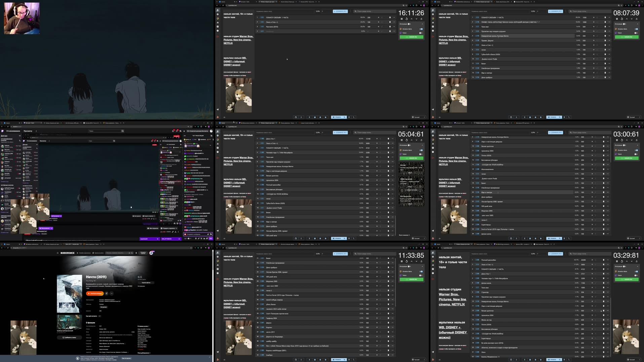Select the Нечто, 2011 browser tab in the Kinopoisk window

click(72, 244)
